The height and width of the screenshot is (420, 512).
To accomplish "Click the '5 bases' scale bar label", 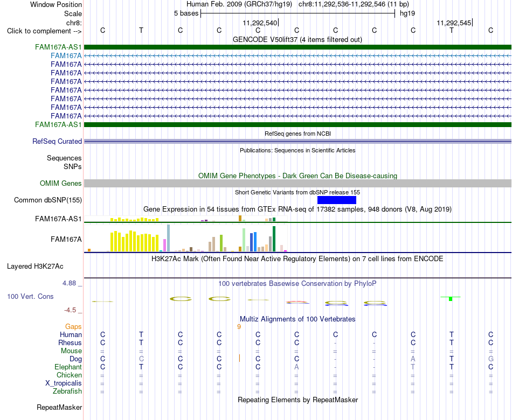I will point(186,13).
